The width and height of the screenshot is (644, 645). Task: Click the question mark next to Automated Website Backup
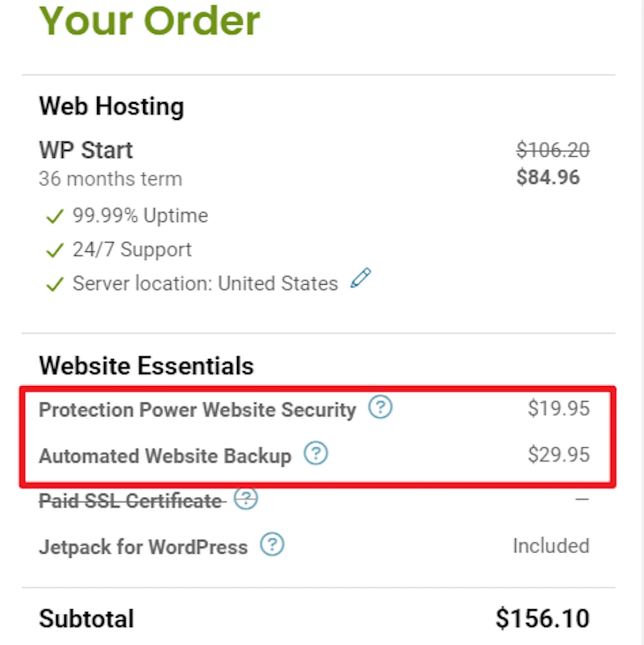click(x=316, y=454)
